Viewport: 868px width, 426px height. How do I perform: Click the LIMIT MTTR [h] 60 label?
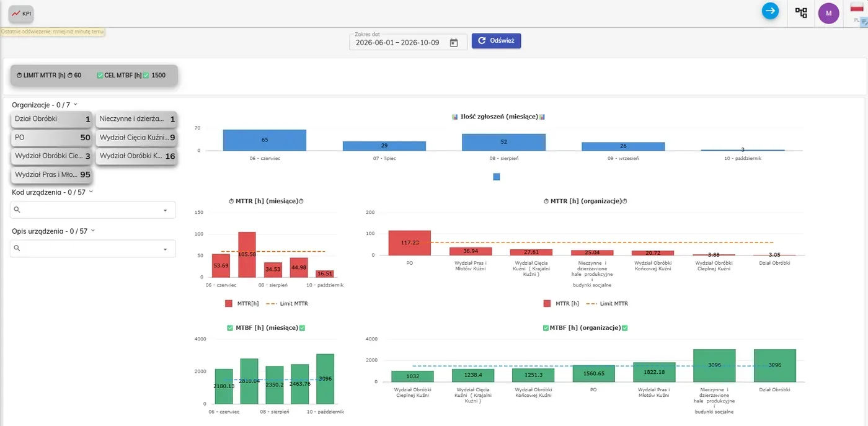click(49, 75)
